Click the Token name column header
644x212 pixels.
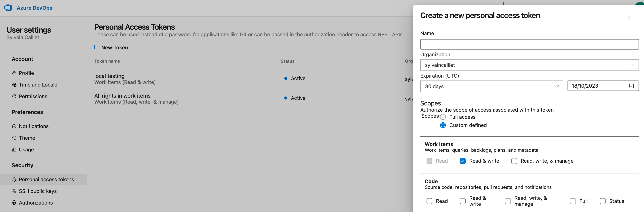(x=107, y=61)
